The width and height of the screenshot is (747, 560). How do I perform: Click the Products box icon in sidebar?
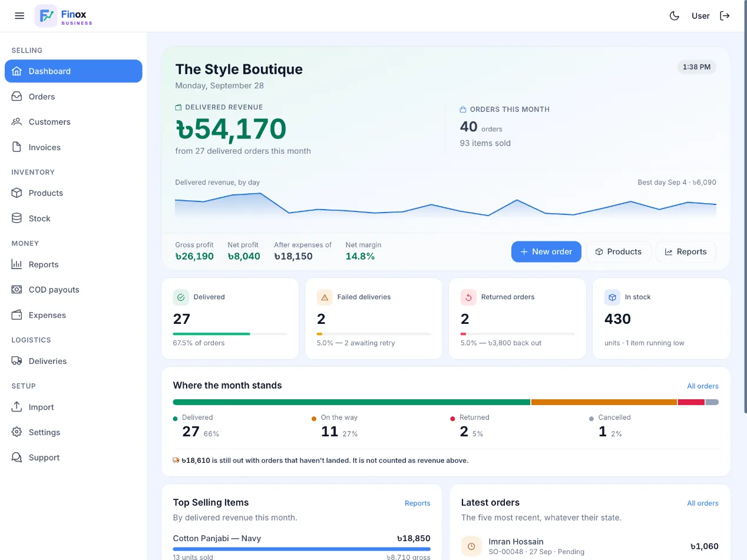pyautogui.click(x=17, y=193)
